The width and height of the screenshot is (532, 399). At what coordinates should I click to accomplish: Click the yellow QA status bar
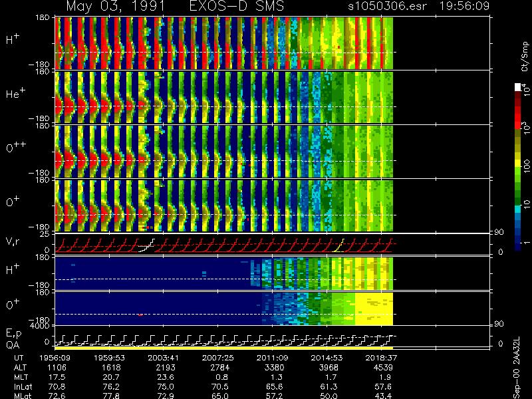tap(224, 348)
